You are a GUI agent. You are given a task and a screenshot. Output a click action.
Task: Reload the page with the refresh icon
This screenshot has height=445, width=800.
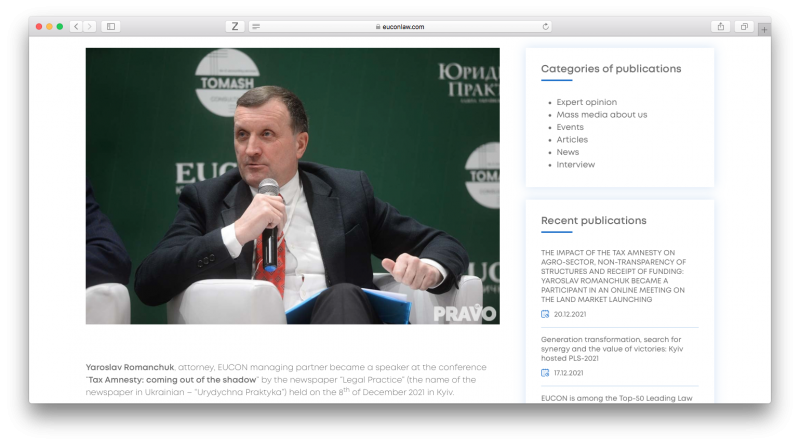(x=545, y=27)
